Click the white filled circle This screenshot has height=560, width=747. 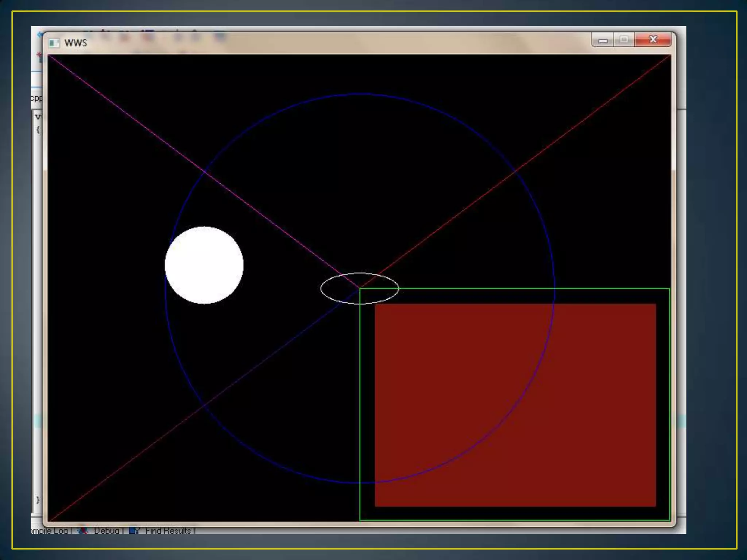click(x=204, y=265)
